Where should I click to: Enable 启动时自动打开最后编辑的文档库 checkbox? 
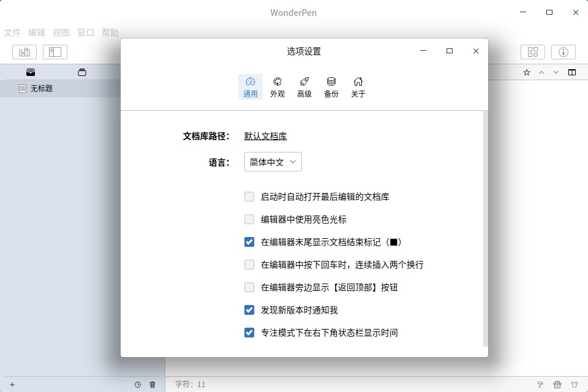[249, 197]
